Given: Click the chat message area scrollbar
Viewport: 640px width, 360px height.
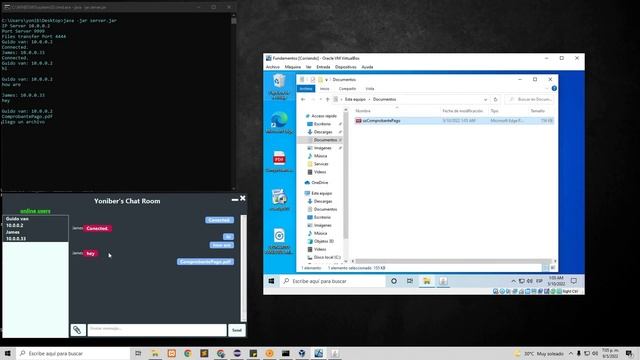Looking at the screenshot, I should [244, 268].
